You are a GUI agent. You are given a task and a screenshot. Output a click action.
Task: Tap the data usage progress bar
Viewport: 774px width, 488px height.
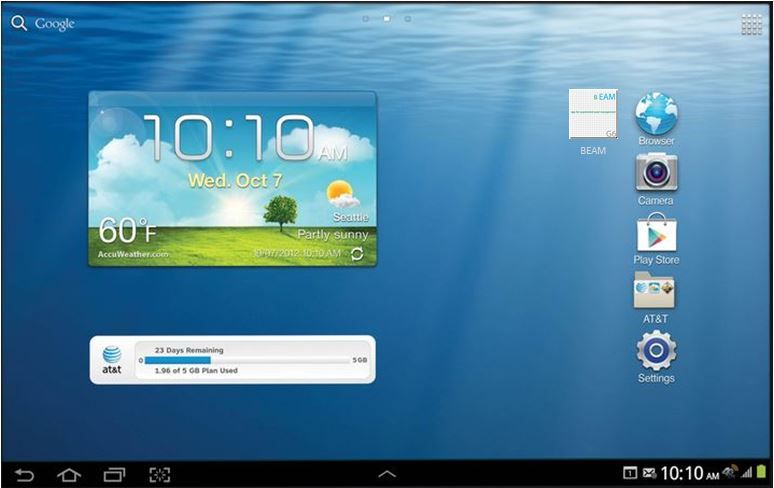(x=247, y=361)
